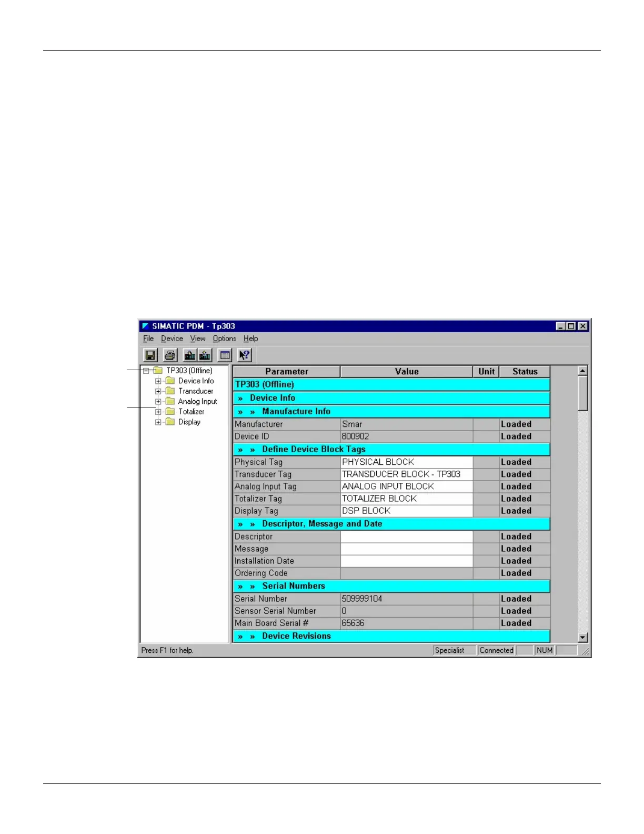Select the Totalizer tree label
Image resolution: width=644 pixels, height=834 pixels.
(191, 412)
